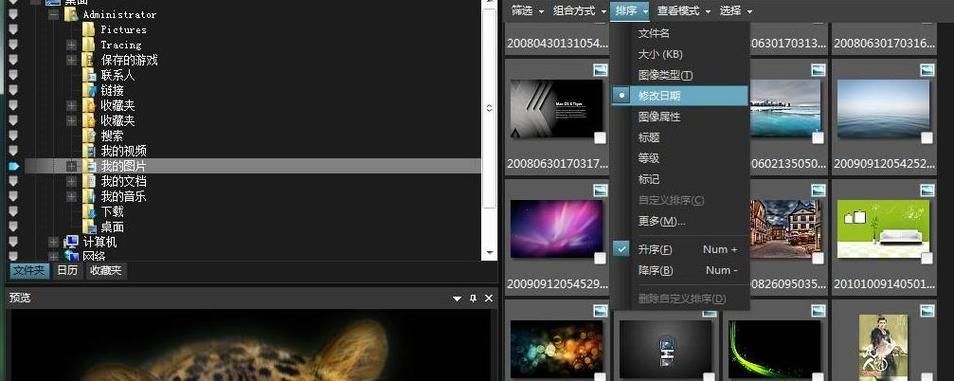
Task: Tick checkbox on black stripes thumbnail
Action: tap(600, 138)
